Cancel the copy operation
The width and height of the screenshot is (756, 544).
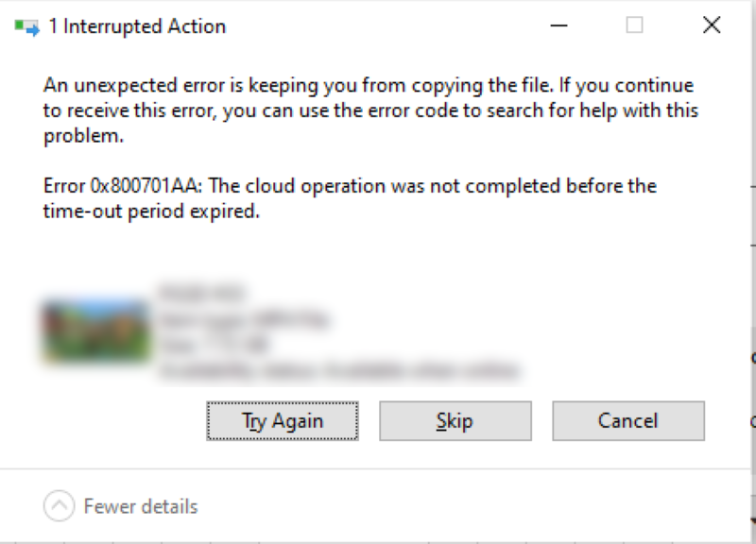[x=628, y=420]
